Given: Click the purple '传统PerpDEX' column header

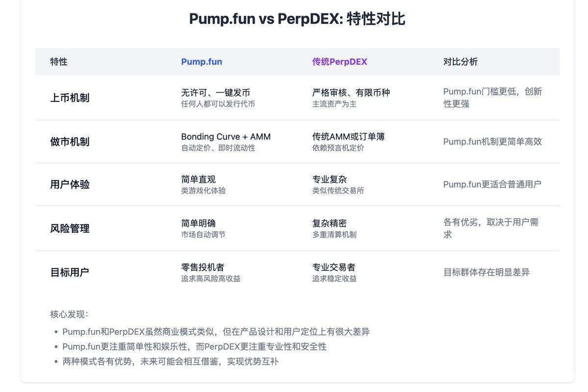Looking at the screenshot, I should 340,62.
